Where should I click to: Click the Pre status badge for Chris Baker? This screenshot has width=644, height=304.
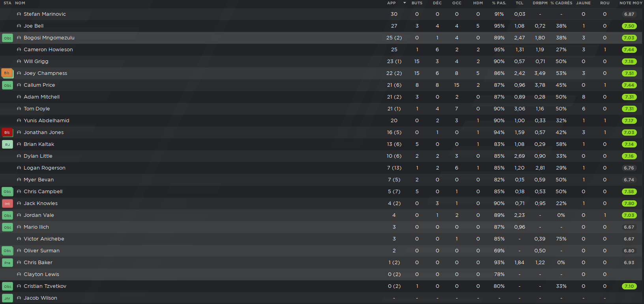point(7,263)
